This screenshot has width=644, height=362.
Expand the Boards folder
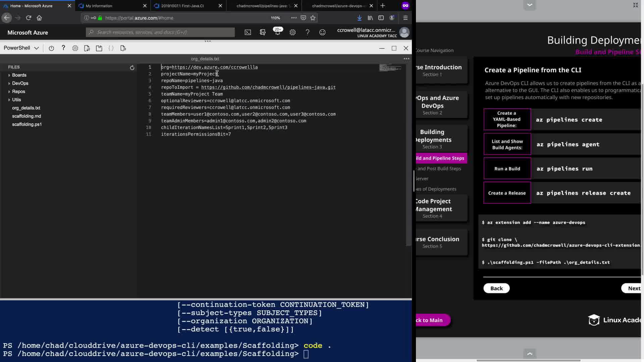(x=19, y=75)
